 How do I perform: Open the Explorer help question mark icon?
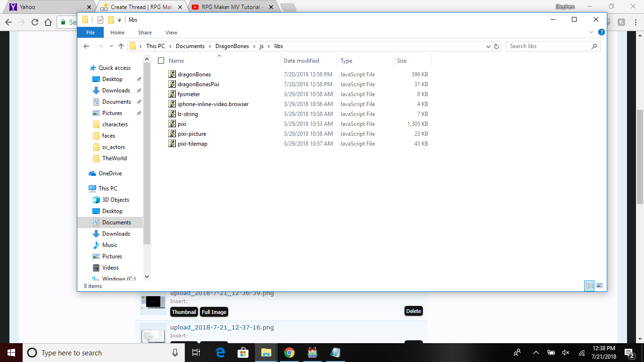602,33
